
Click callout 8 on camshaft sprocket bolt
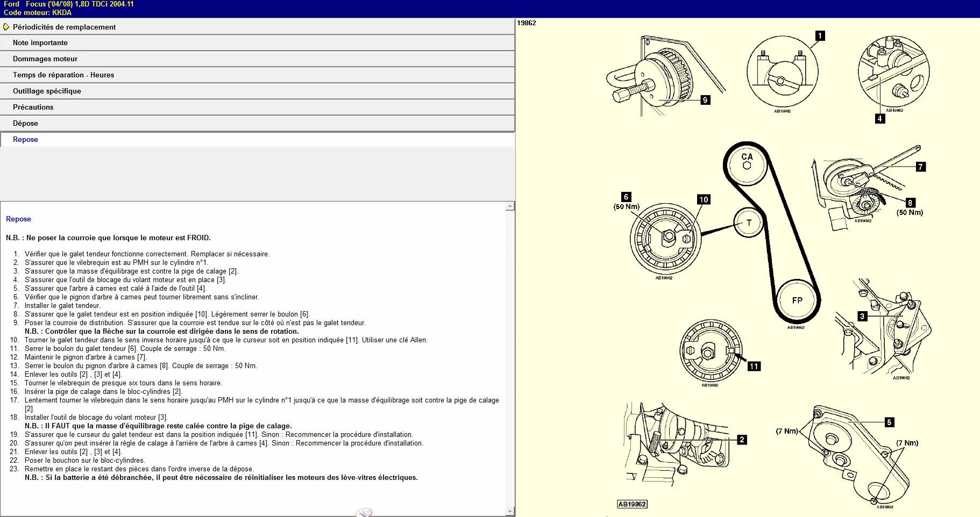click(x=910, y=203)
